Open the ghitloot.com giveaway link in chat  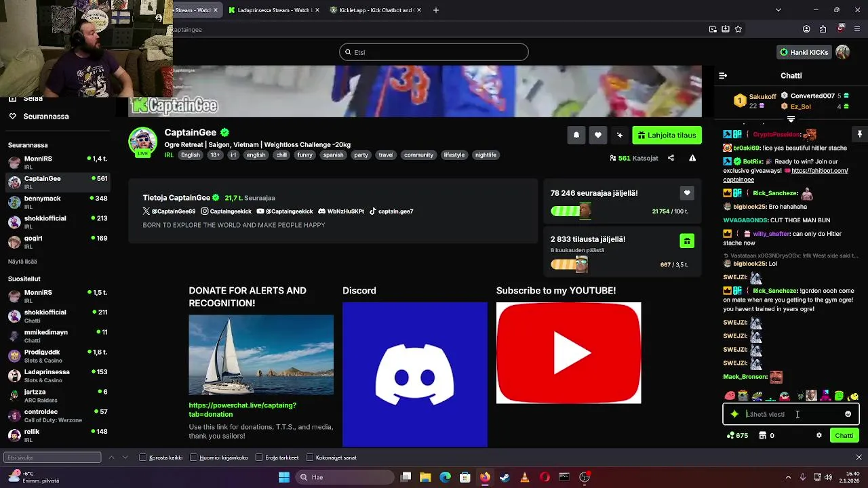point(785,175)
